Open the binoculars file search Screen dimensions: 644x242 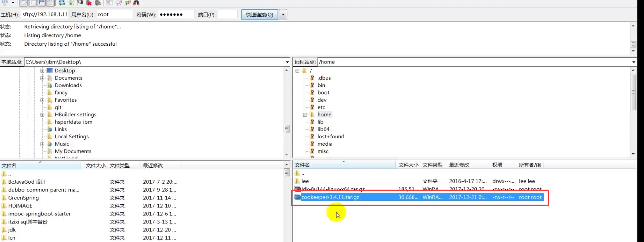click(136, 2)
